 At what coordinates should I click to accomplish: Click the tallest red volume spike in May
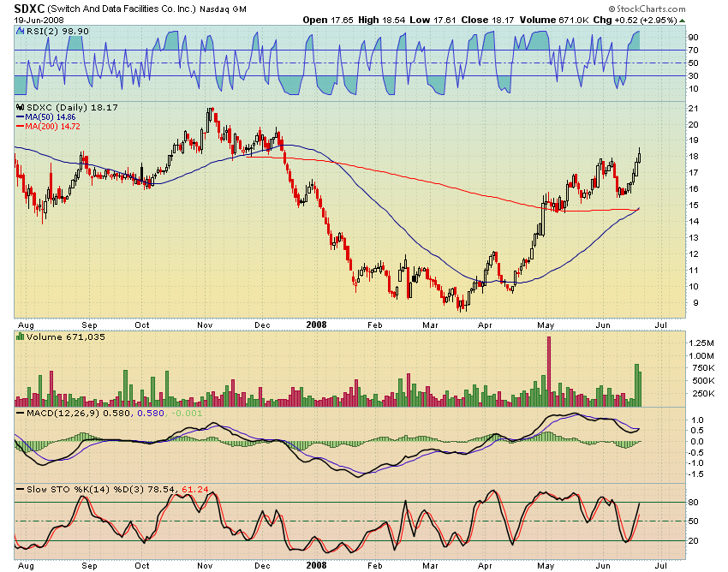(x=549, y=372)
